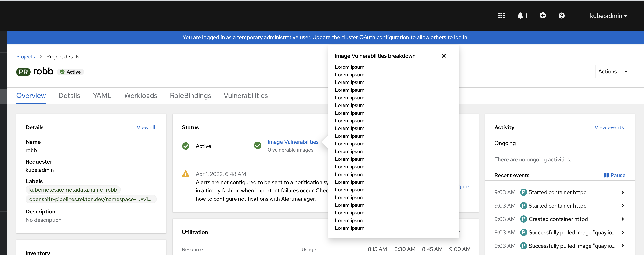Pause the recent events stream
The image size is (644, 255).
[x=614, y=175]
